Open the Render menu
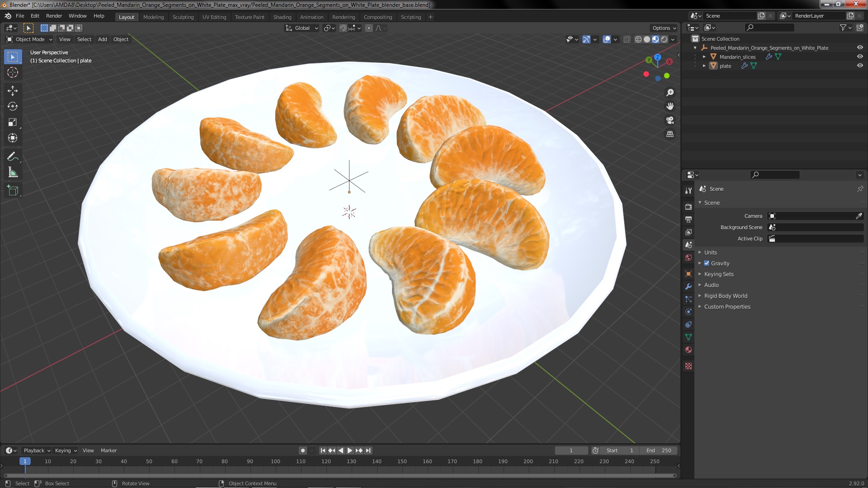The image size is (868, 488). click(x=54, y=16)
